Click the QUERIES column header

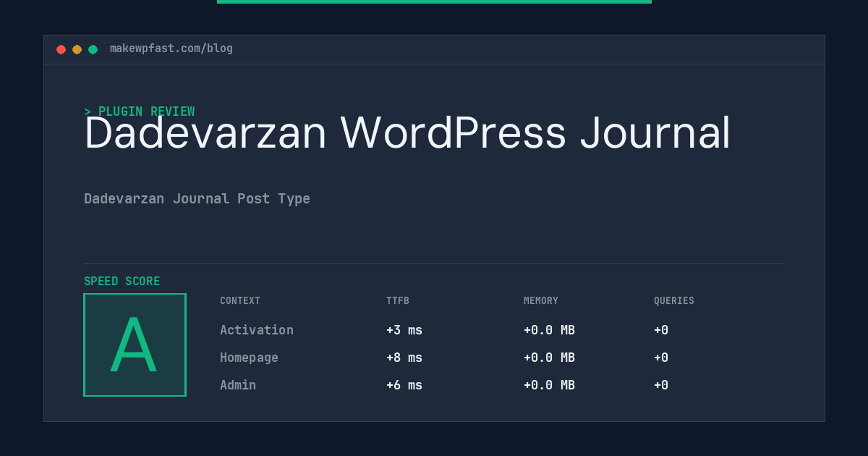(674, 301)
